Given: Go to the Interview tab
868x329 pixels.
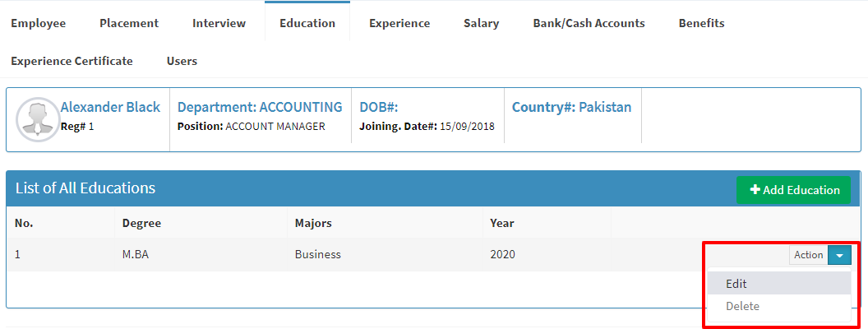Looking at the screenshot, I should [x=219, y=23].
